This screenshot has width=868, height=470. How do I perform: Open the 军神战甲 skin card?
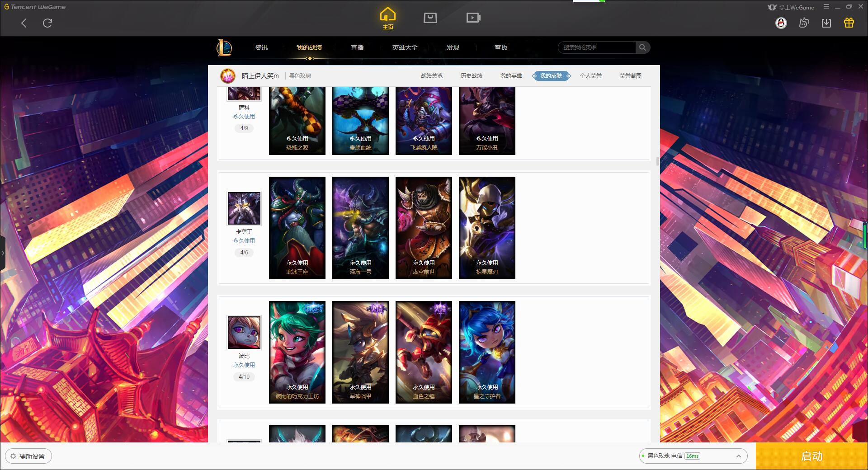360,352
